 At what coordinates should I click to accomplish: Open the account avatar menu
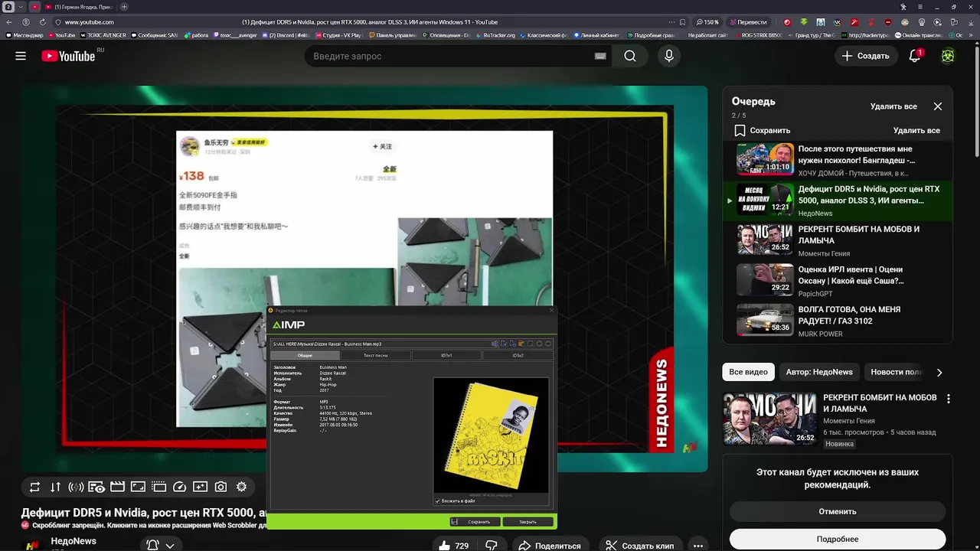[x=948, y=56]
